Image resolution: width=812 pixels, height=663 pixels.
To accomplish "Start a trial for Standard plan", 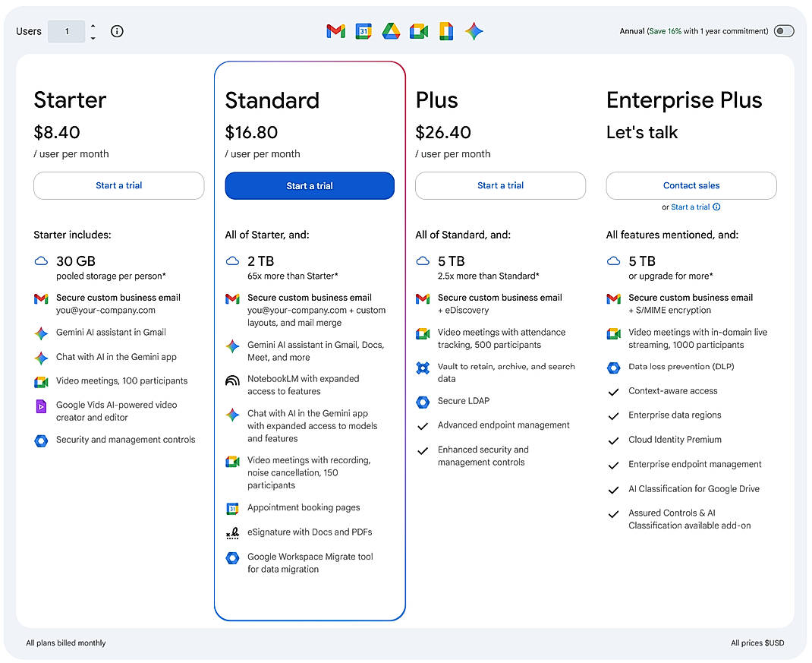I will [x=310, y=185].
